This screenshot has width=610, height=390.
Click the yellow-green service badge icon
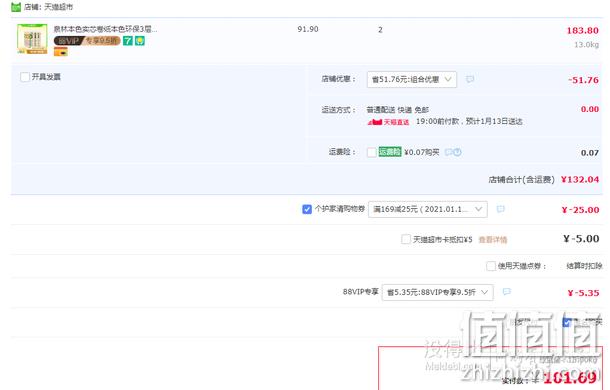140,40
